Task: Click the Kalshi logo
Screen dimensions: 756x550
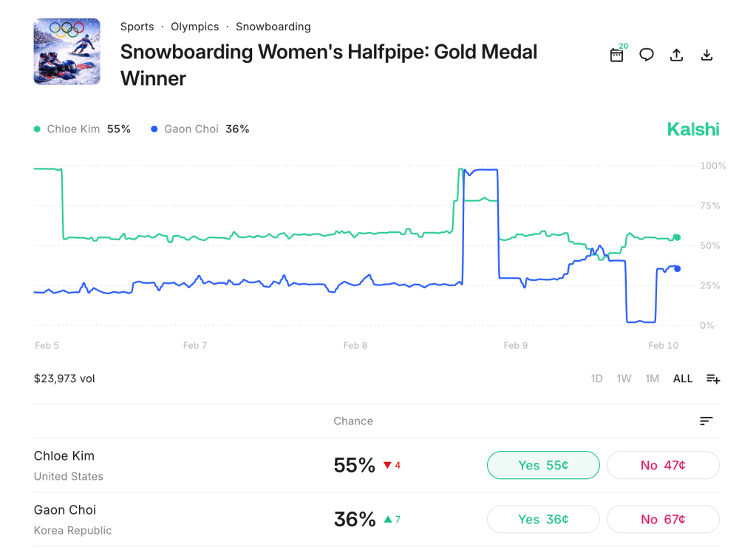Action: click(693, 129)
